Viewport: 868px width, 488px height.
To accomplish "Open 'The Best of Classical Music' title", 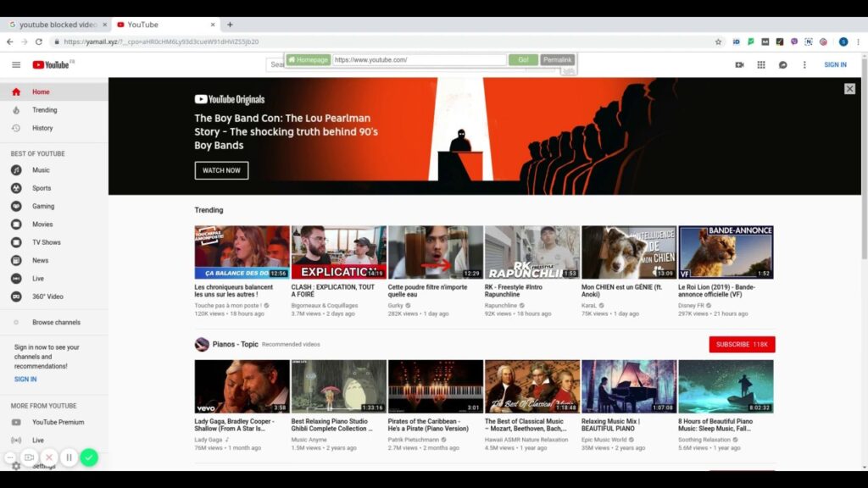I will click(526, 425).
